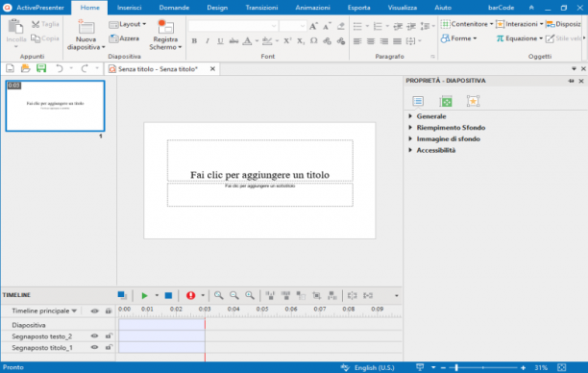Pin the Proprietà pane
The height and width of the screenshot is (373, 588).
[571, 81]
